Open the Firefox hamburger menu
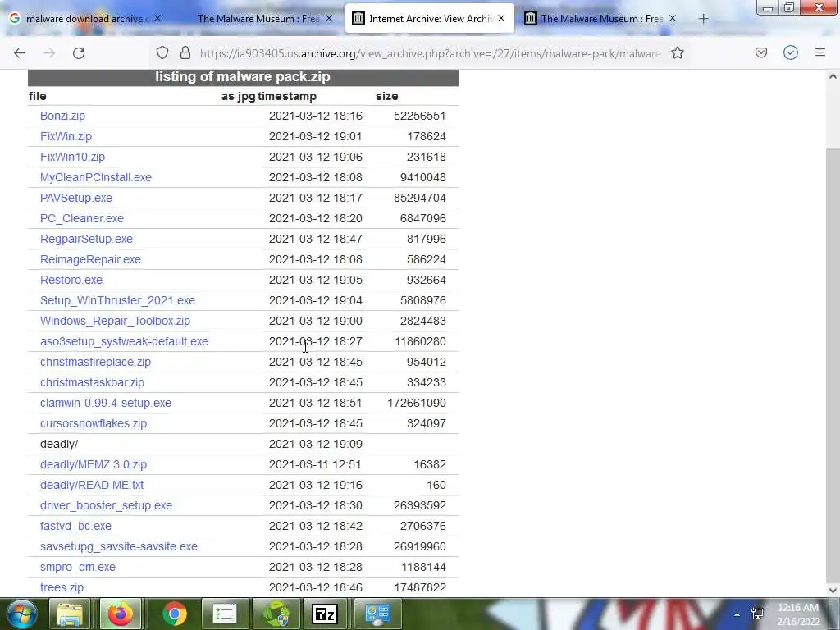840x630 pixels. tap(820, 52)
